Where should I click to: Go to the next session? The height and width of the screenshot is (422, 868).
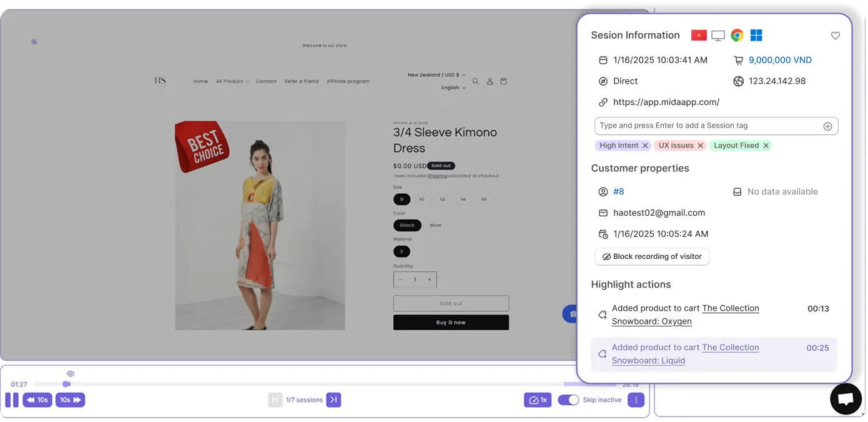click(333, 400)
